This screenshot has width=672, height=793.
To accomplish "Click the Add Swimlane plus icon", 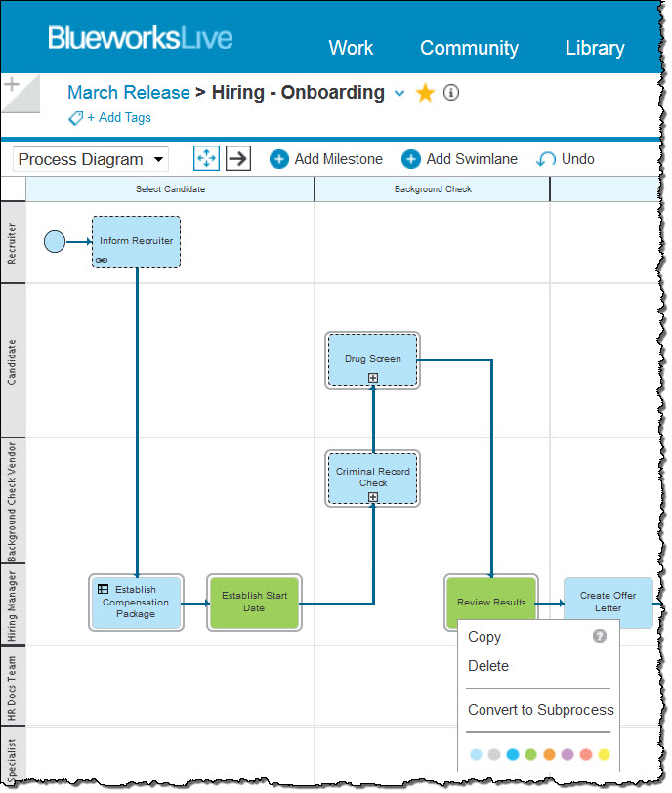I will tap(411, 159).
